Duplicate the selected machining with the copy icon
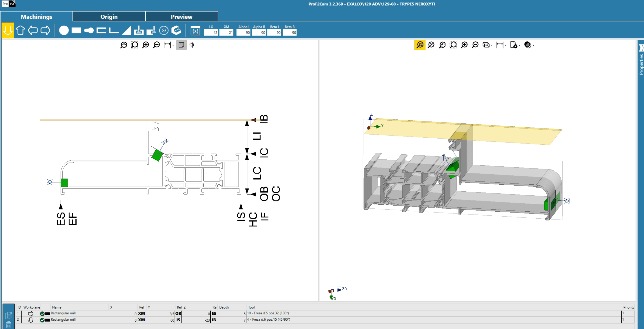Viewport: 644px width, 329px height. click(x=8, y=315)
